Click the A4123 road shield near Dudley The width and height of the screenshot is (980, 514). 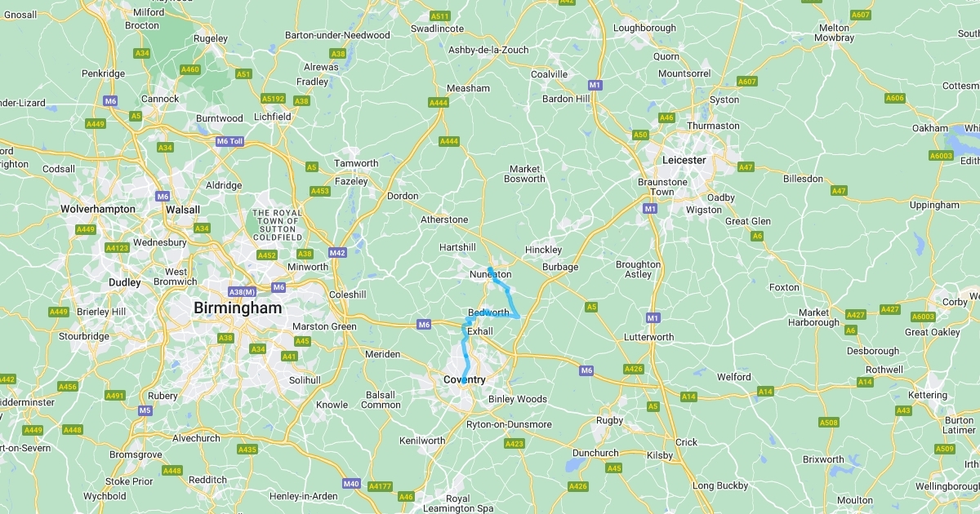click(117, 247)
